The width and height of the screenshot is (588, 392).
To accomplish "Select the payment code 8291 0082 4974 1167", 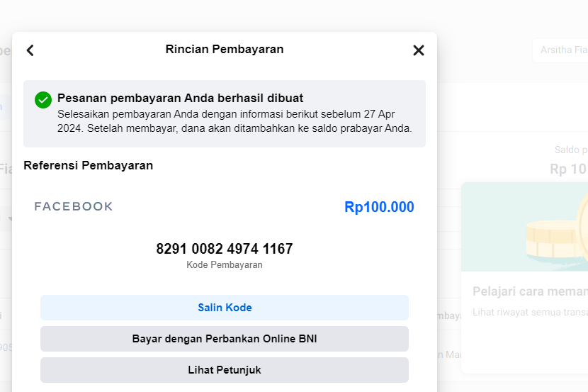I will pyautogui.click(x=225, y=249).
